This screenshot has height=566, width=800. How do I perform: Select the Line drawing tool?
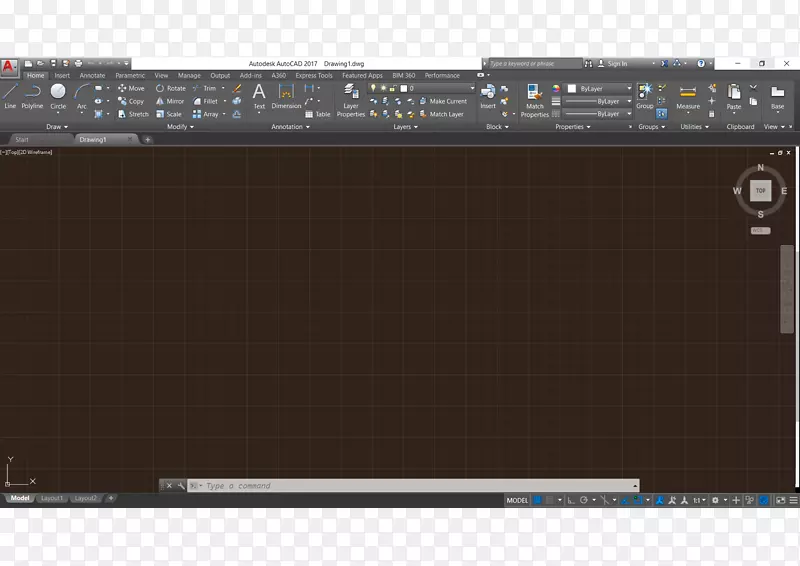click(10, 96)
